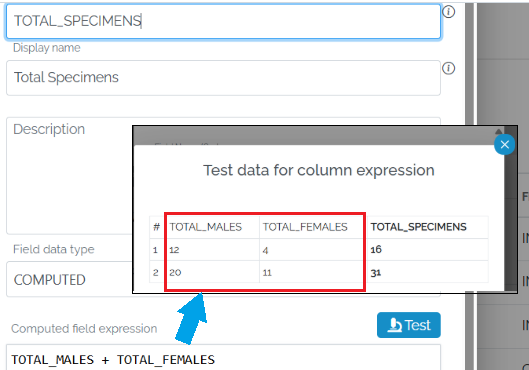
Task: Select the TOTAL_MALES column header
Action: click(205, 227)
